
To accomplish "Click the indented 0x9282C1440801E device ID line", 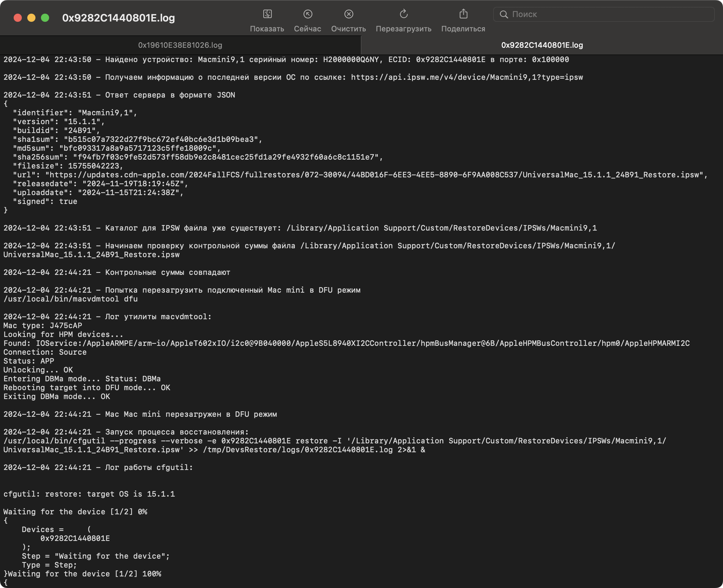I will (75, 539).
